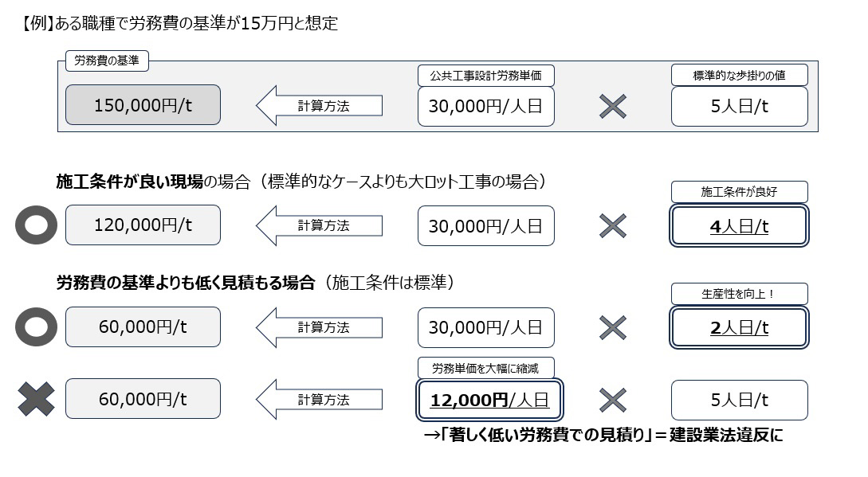Click the 施工条件が良好 label
This screenshot has width=868, height=477.
pos(739,192)
